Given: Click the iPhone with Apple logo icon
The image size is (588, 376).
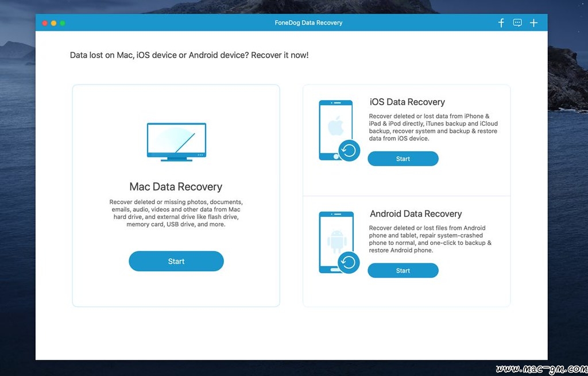Looking at the screenshot, I should tap(339, 131).
